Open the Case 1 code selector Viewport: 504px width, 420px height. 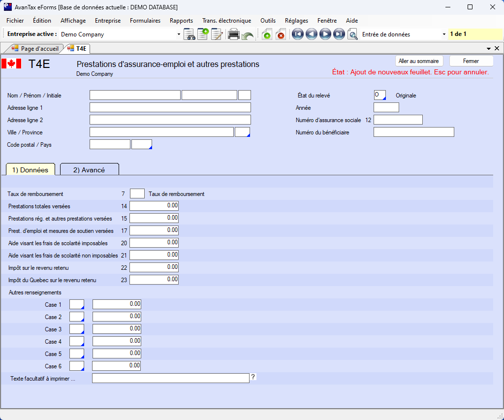77,304
